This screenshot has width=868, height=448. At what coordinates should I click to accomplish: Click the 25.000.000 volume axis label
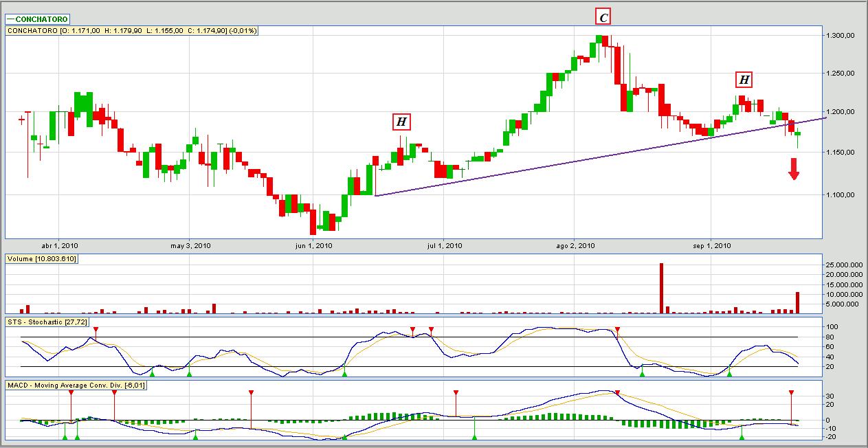[x=843, y=265]
